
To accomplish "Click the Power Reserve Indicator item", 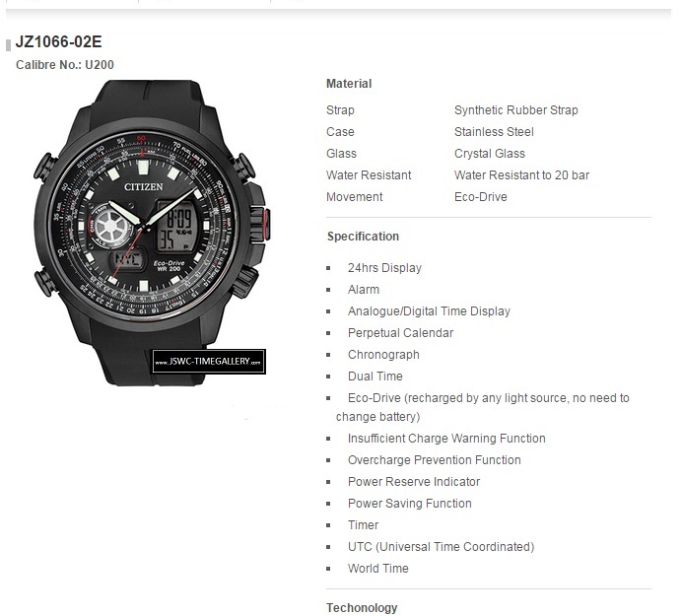I will [414, 482].
